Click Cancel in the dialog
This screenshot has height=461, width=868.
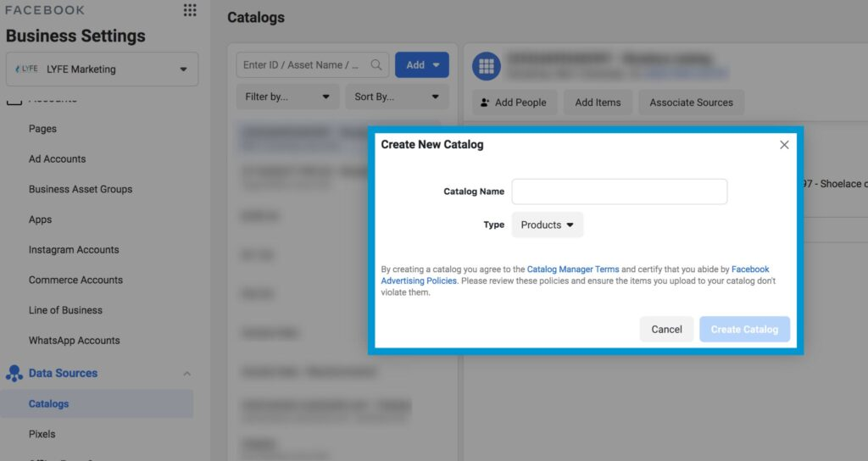coord(666,330)
